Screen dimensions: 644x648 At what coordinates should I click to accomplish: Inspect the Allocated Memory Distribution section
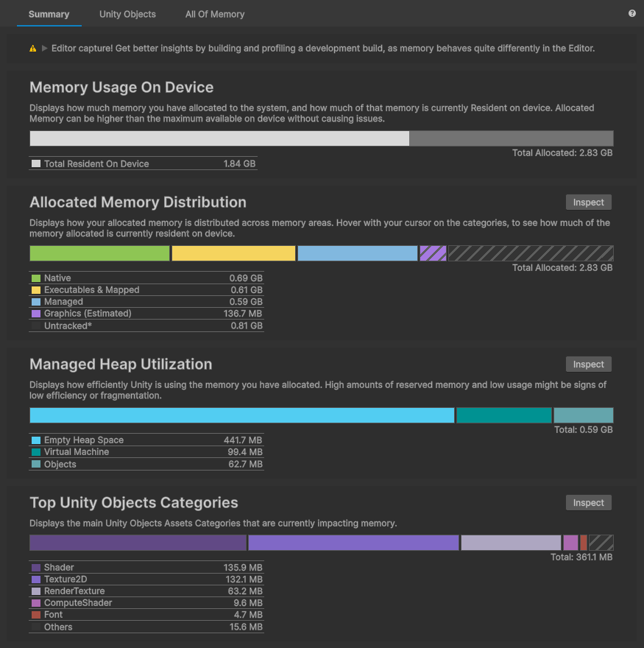pyautogui.click(x=588, y=202)
